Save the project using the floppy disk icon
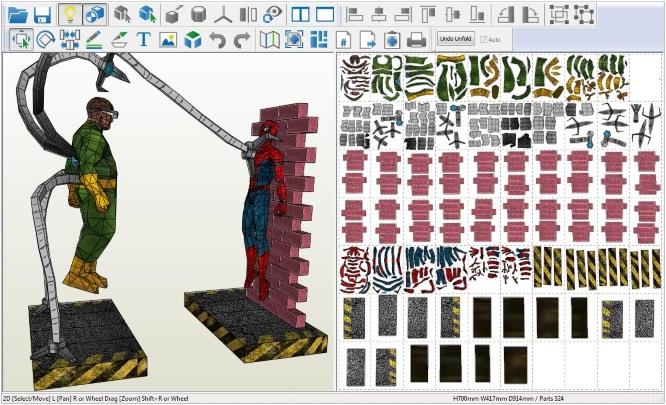The width and height of the screenshot is (666, 405). tap(42, 15)
